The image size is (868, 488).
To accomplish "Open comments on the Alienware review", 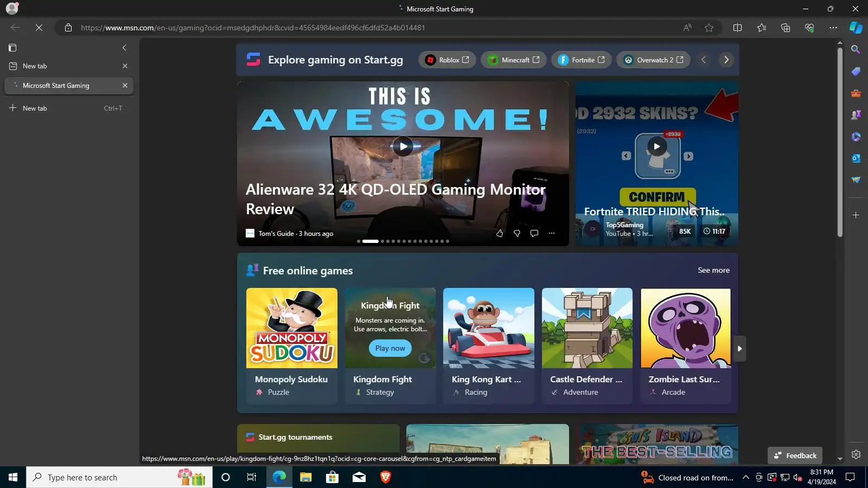I will [534, 233].
